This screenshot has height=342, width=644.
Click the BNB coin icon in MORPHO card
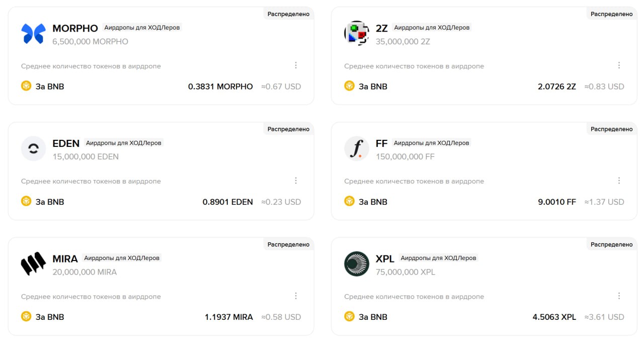click(26, 86)
